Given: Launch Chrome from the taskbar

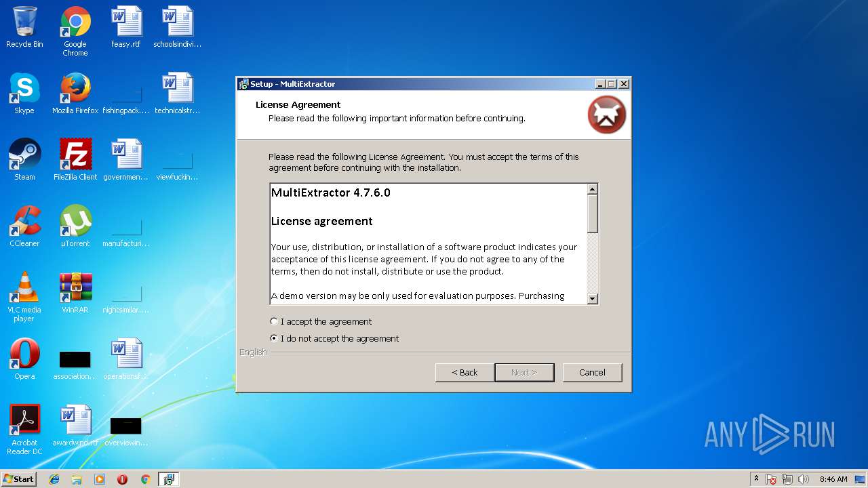Looking at the screenshot, I should (145, 479).
